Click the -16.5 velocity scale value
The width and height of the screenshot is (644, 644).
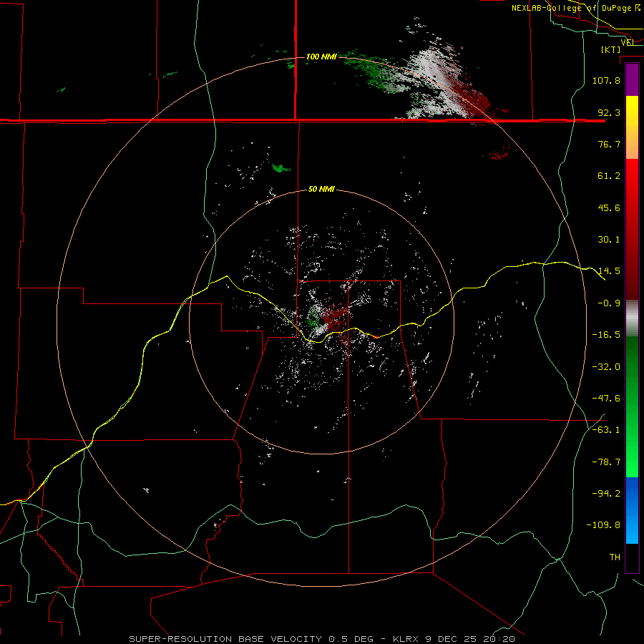tap(606, 335)
